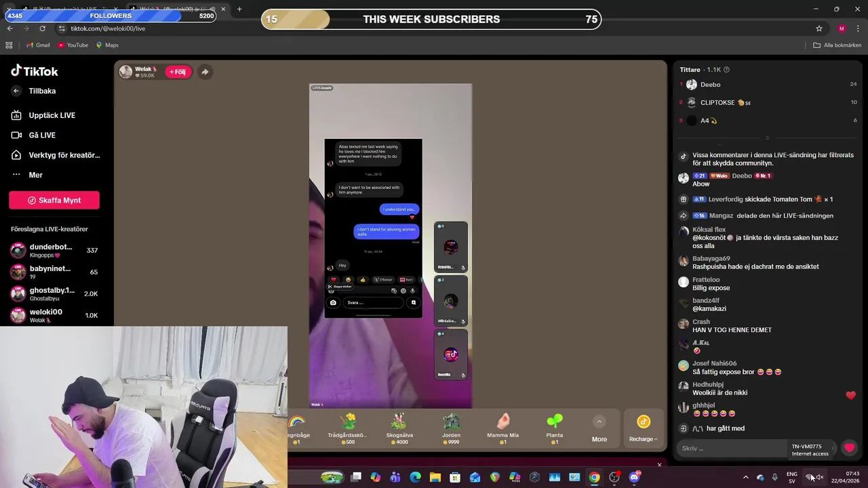Open Alla bokmärken folder
This screenshot has height=488, width=868.
(x=837, y=45)
